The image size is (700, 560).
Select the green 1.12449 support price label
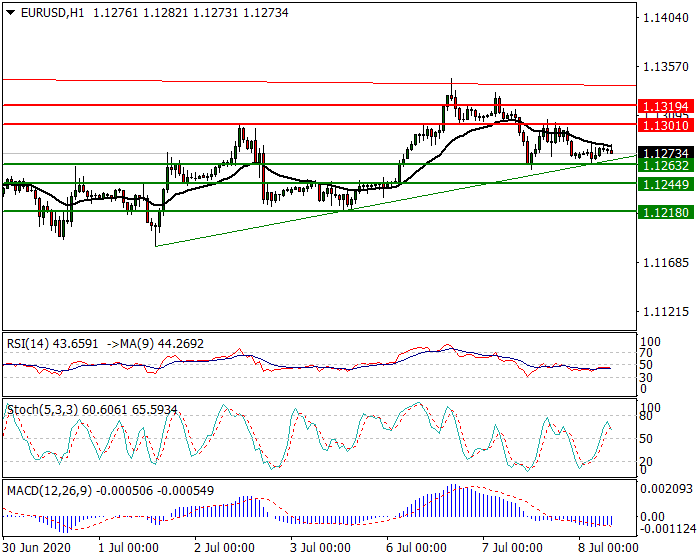pyautogui.click(x=666, y=184)
